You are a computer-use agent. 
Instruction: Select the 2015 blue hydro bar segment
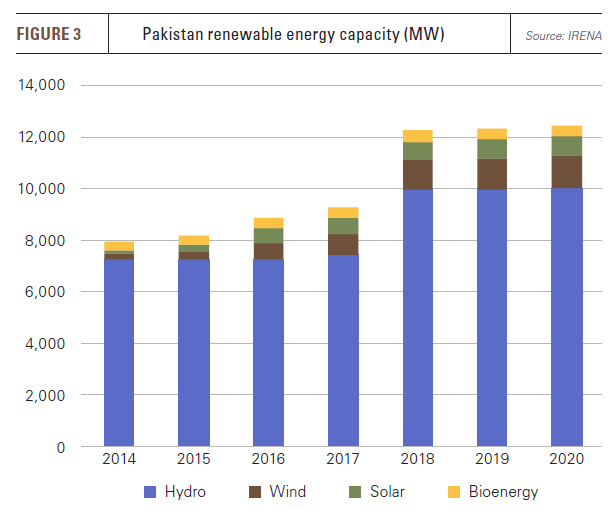coord(193,352)
